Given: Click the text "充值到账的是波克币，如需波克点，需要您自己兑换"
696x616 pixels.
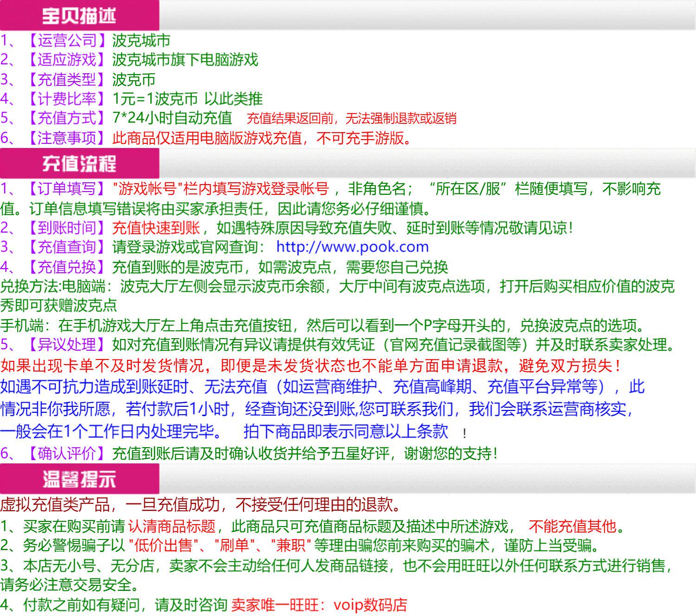Looking at the screenshot, I should click(280, 267).
